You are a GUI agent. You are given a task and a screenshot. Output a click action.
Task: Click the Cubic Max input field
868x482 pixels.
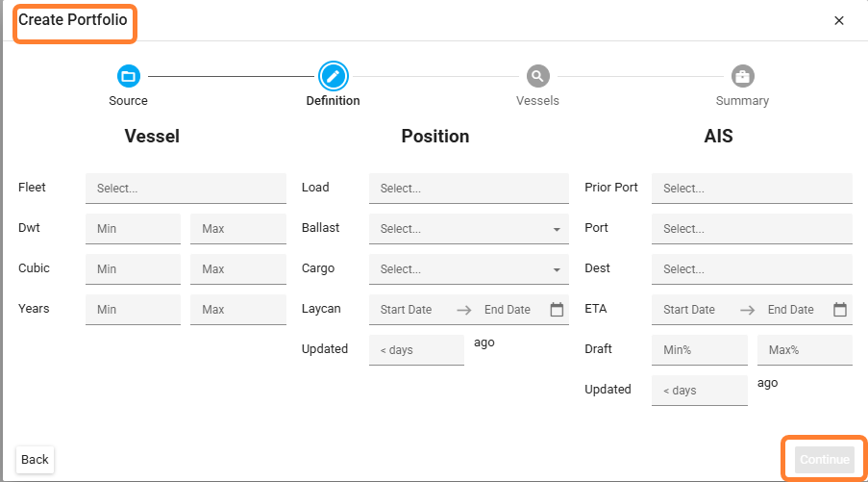coord(237,269)
